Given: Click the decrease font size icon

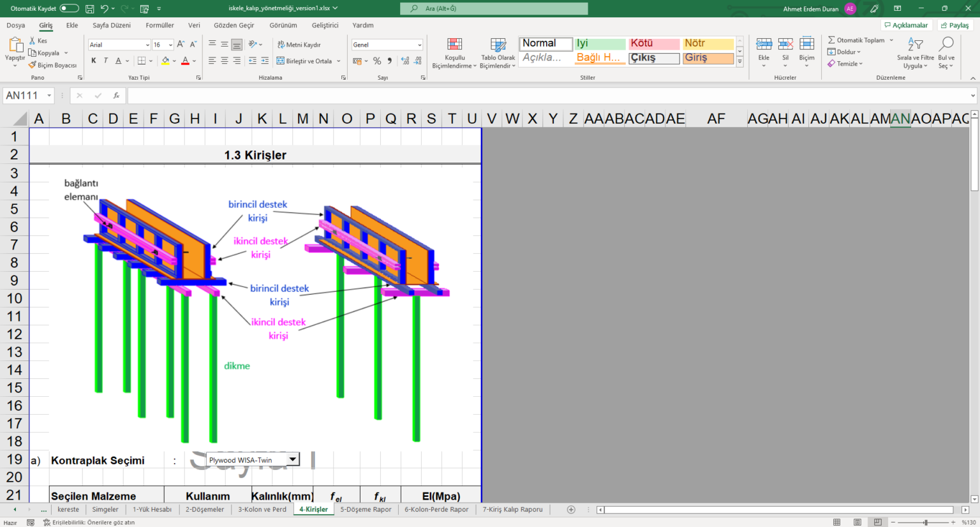Looking at the screenshot, I should (193, 45).
